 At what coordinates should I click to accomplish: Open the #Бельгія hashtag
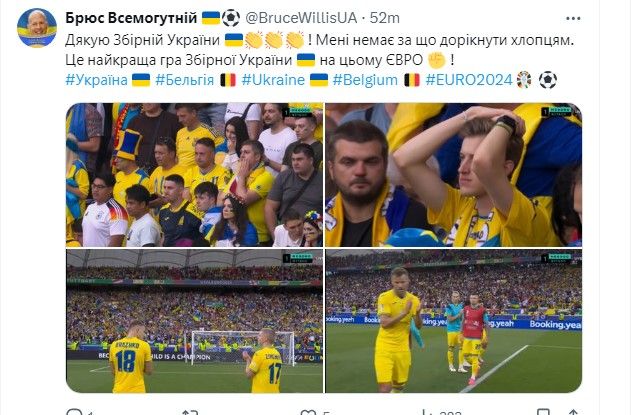(x=184, y=80)
